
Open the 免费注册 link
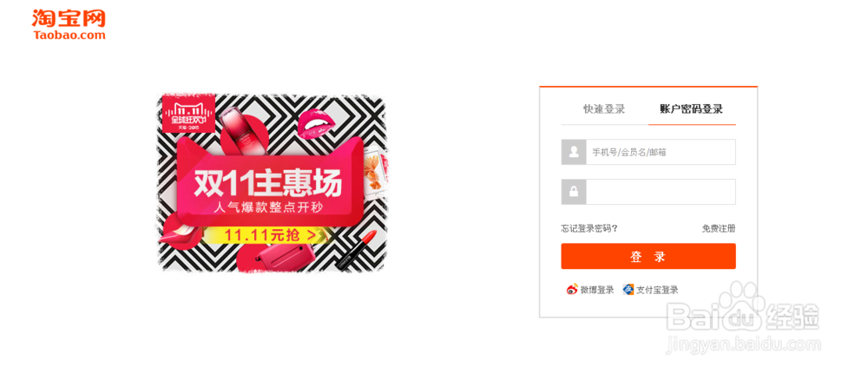pos(719,228)
